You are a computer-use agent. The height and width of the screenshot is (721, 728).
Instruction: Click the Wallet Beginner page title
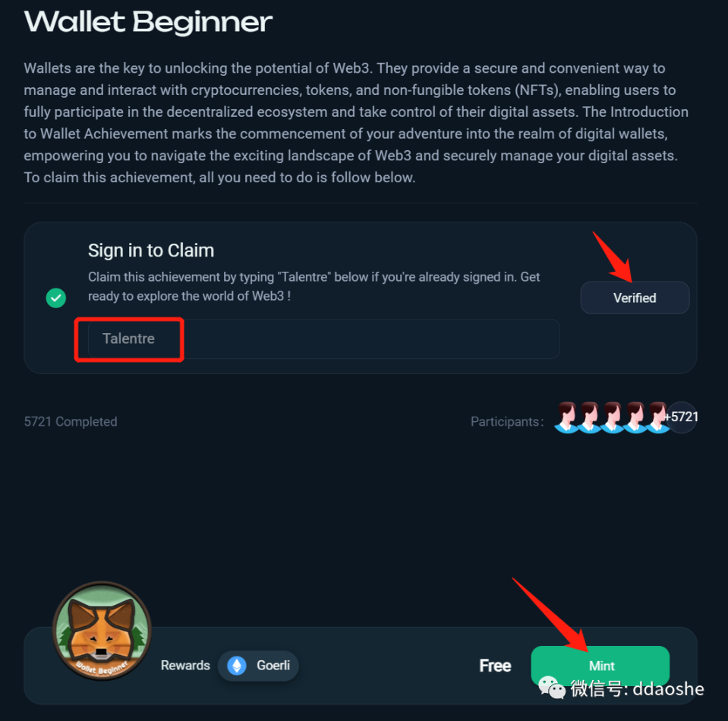tap(148, 21)
